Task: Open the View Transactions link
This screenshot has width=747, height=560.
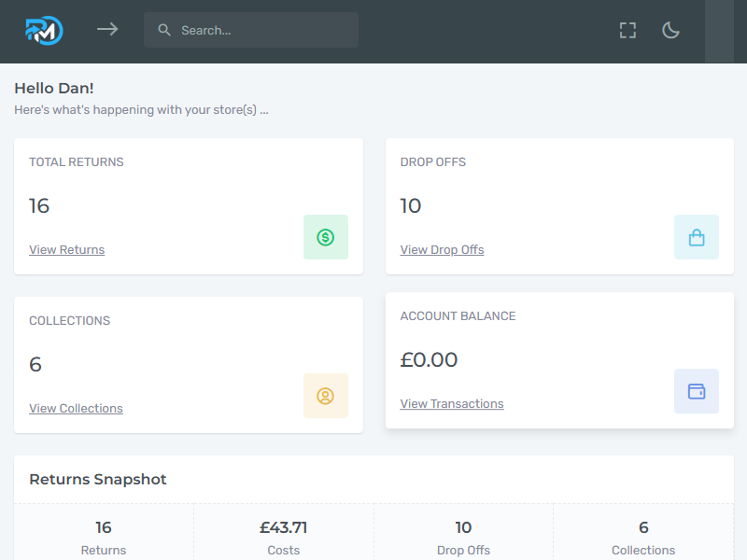Action: (x=452, y=403)
